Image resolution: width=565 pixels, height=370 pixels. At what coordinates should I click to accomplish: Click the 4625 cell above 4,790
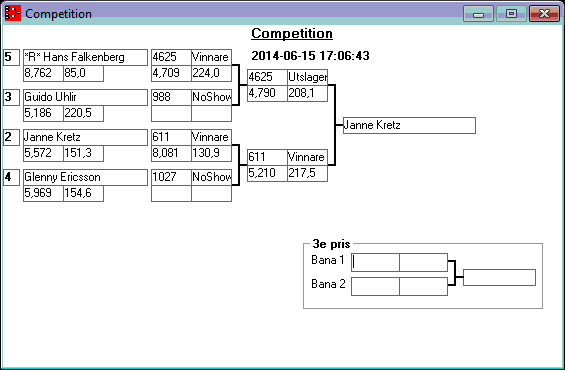coord(267,77)
